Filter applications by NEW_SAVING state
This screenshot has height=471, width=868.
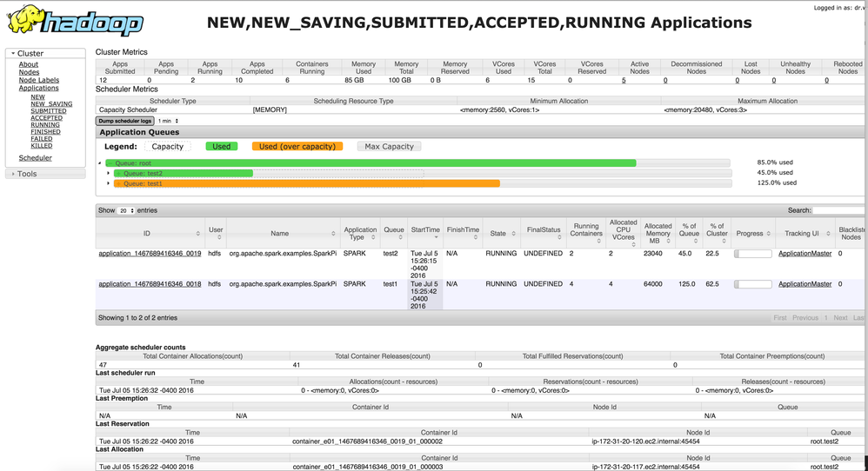51,104
